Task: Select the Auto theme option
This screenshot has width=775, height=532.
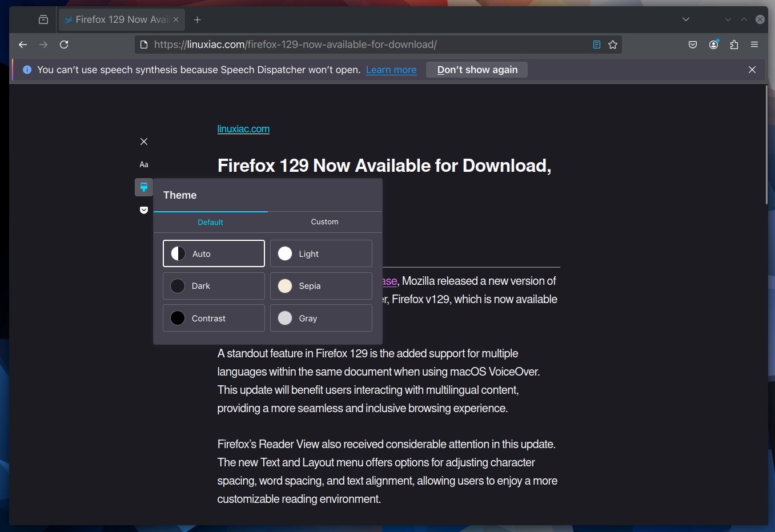Action: pyautogui.click(x=214, y=253)
